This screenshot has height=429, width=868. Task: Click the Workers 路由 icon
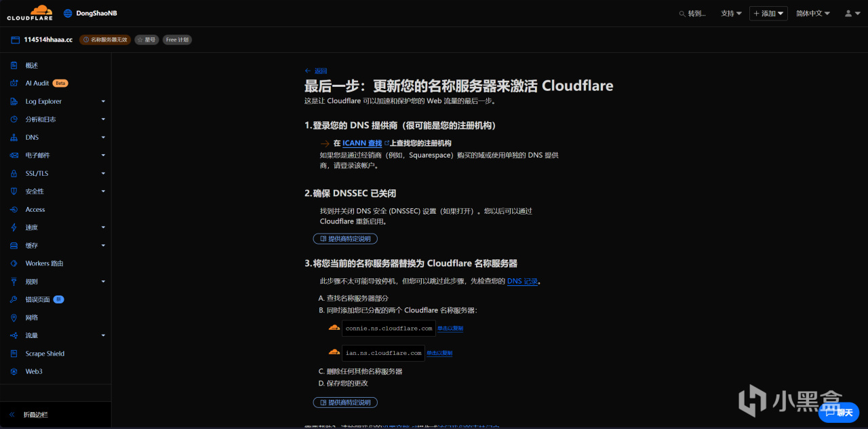14,263
